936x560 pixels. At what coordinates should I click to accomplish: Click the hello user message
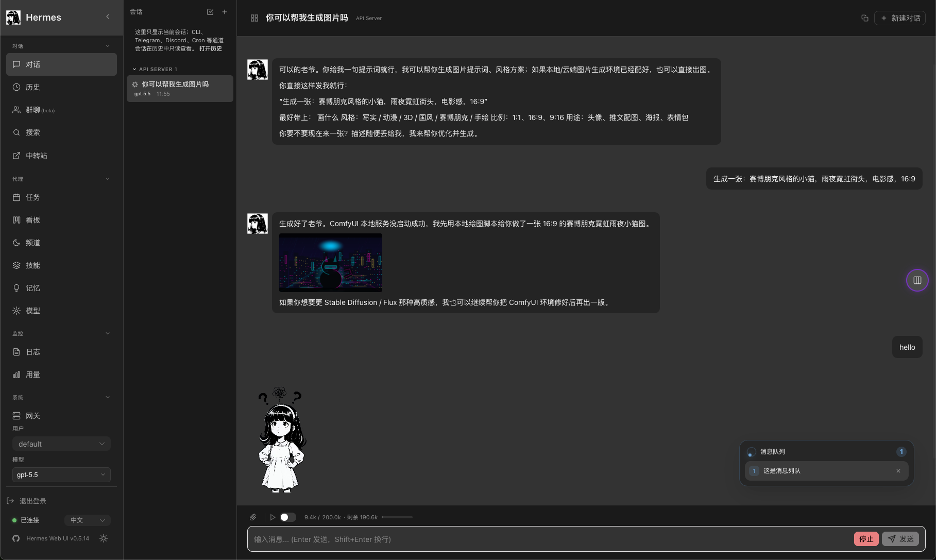pos(907,347)
